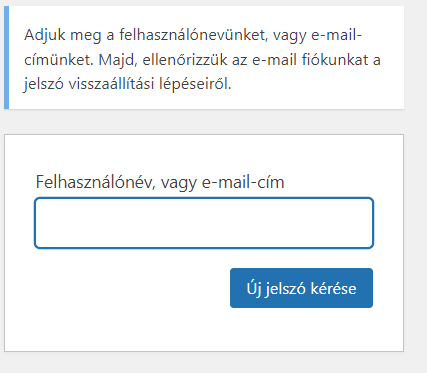Click the gray page background below the form
The height and width of the screenshot is (373, 427).
click(204, 363)
